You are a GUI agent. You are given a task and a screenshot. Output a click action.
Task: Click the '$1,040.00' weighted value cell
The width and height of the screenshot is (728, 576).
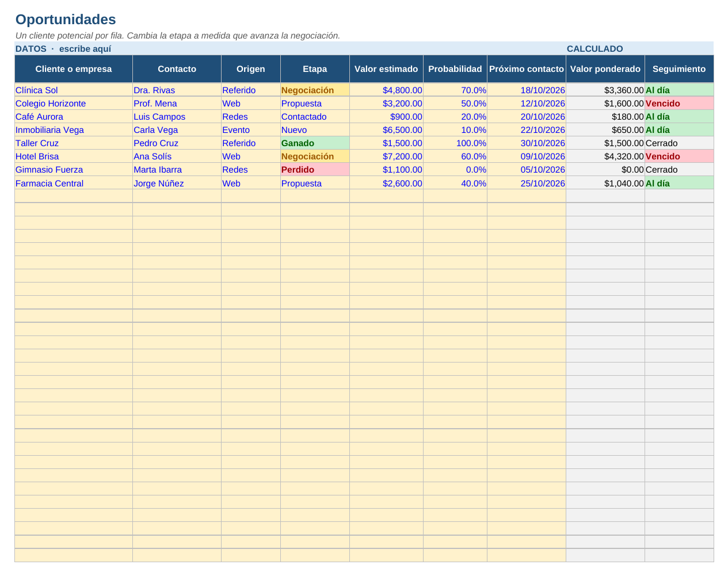[605, 183]
